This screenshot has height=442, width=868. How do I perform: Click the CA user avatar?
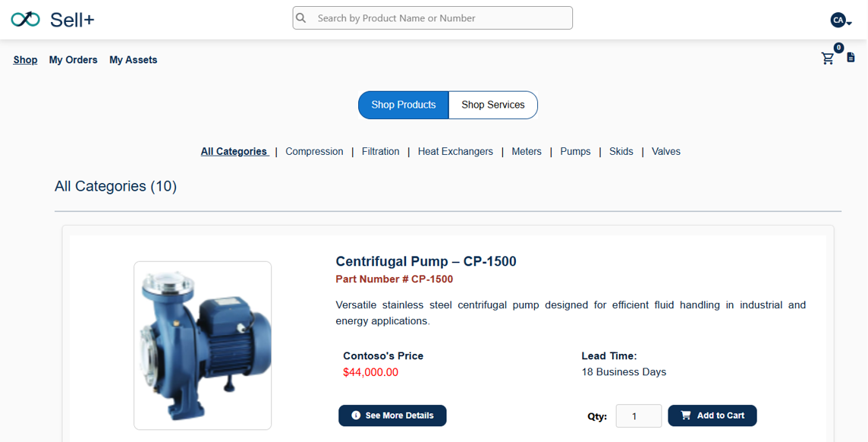(838, 20)
